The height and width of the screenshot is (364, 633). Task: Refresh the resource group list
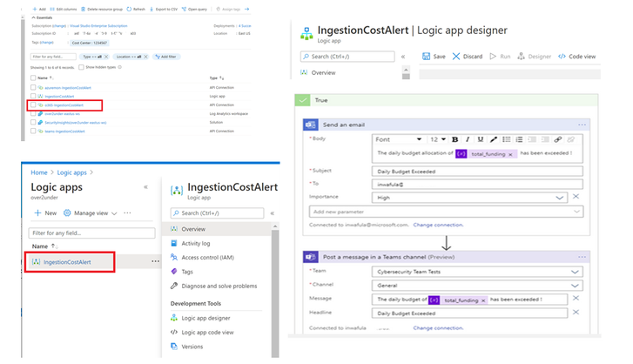click(136, 9)
